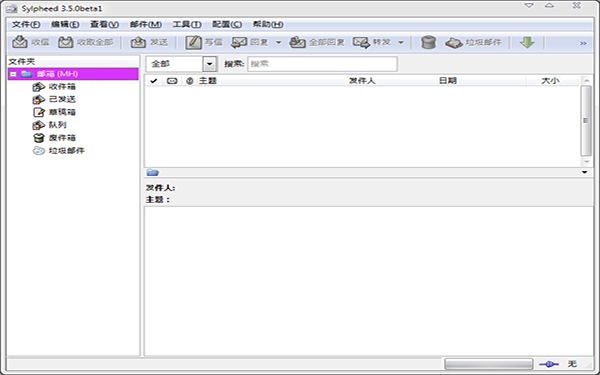Screen dimensions: 600x375
Task: Click the 回复 reply icon
Action: click(x=239, y=42)
